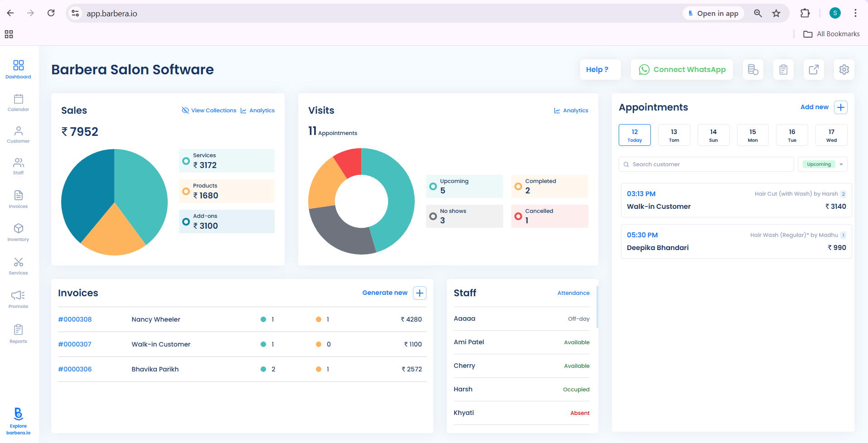Open the apps grid icon in bookmarks bar

pyautogui.click(x=9, y=34)
